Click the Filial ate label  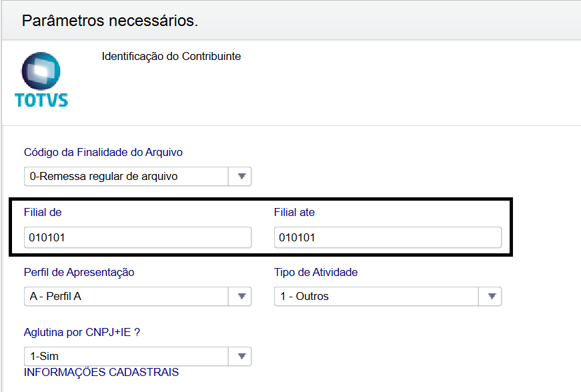(x=294, y=212)
